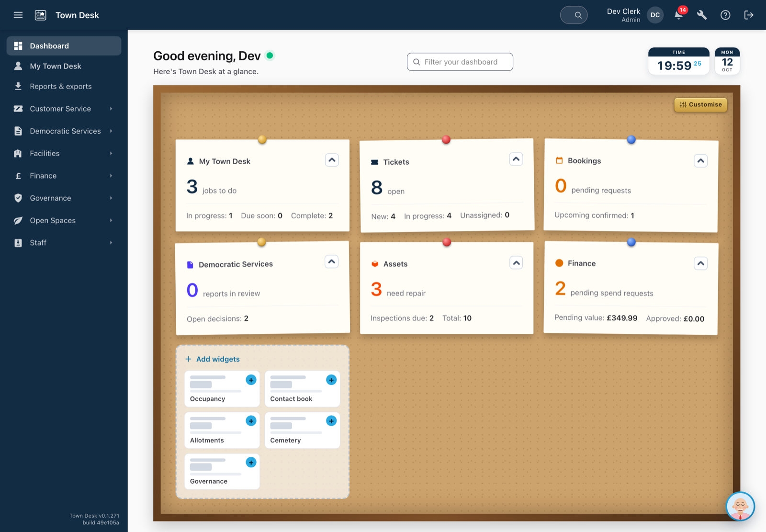The height and width of the screenshot is (532, 766).
Task: Click the green online status dot
Action: (x=270, y=56)
